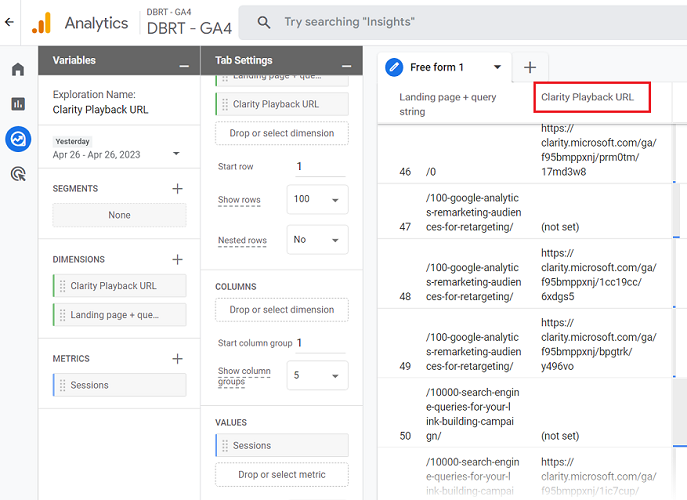Select the Free form 1 tab

441,67
